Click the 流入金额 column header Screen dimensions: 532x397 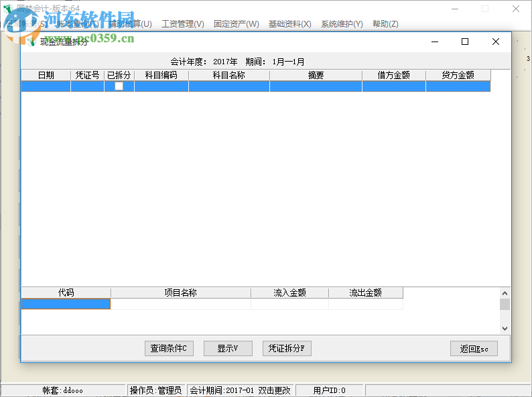pyautogui.click(x=289, y=293)
